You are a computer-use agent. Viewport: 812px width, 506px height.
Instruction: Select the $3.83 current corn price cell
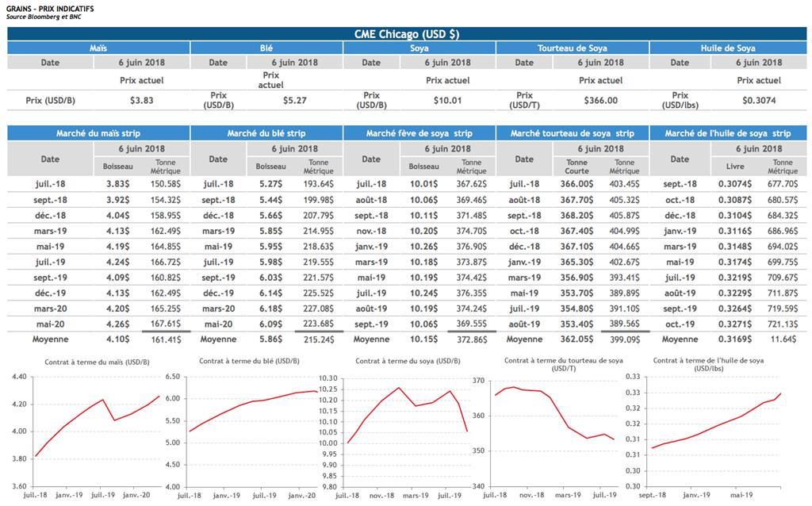[x=141, y=101]
